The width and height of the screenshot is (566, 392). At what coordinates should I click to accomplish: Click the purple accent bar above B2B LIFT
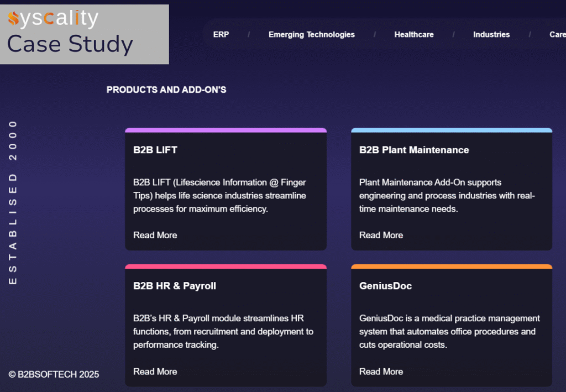[x=226, y=129]
